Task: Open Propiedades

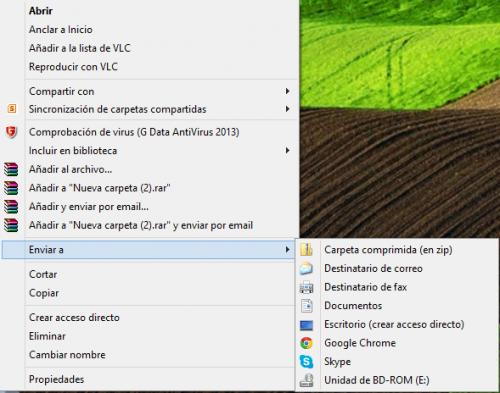Action: 56,379
